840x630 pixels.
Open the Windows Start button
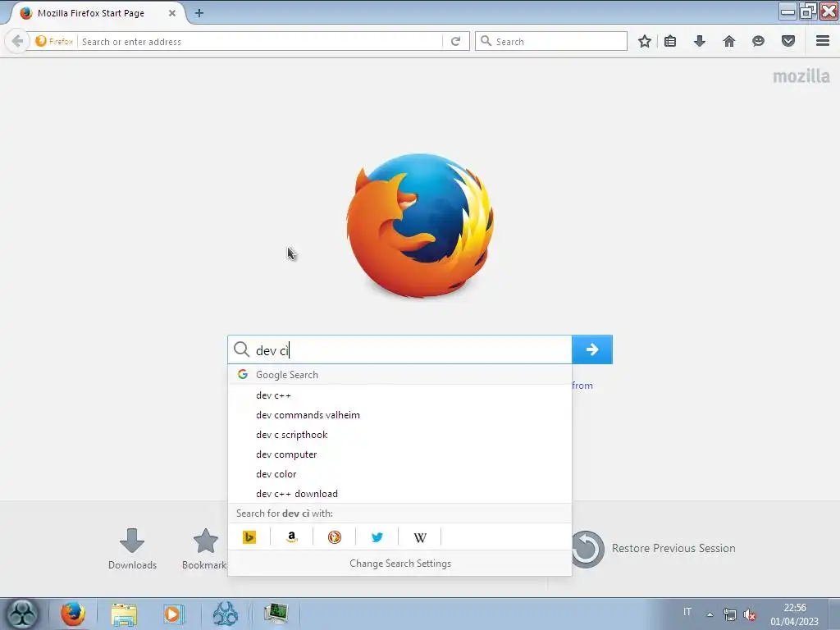[x=22, y=614]
